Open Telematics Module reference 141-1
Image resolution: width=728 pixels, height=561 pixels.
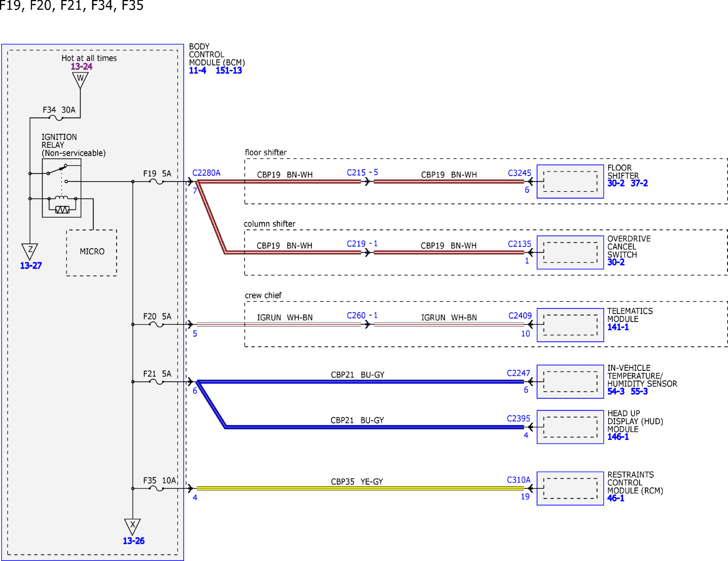pos(618,327)
